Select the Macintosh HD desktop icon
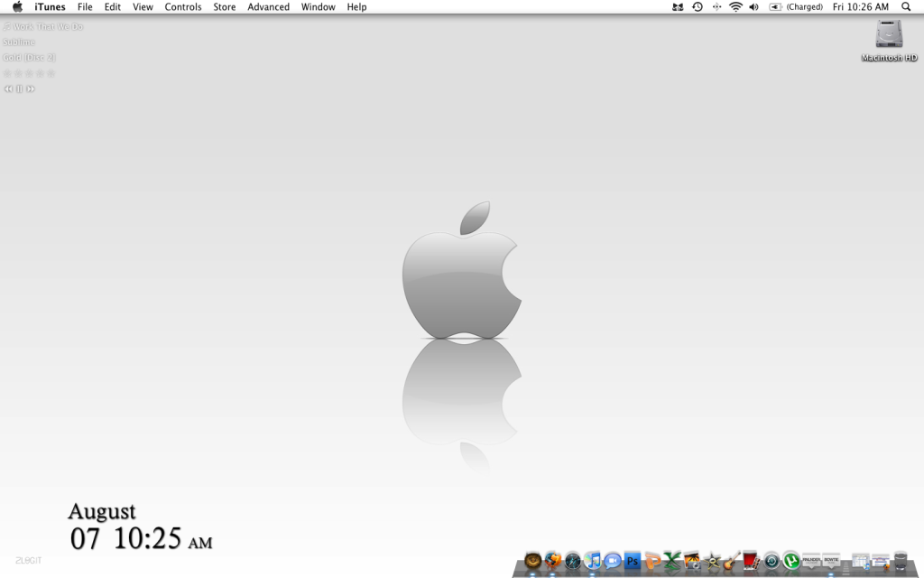Screen dimensions: 924x578 (x=889, y=40)
